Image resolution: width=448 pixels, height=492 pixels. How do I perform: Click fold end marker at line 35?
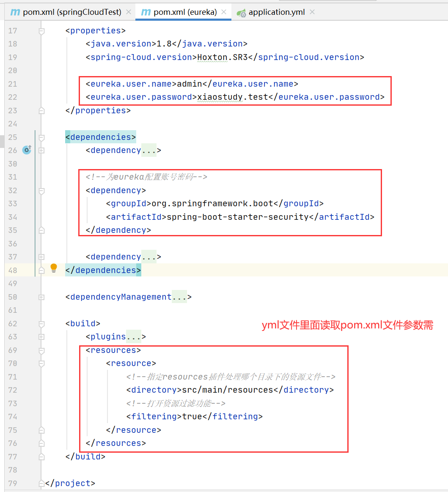(x=41, y=230)
